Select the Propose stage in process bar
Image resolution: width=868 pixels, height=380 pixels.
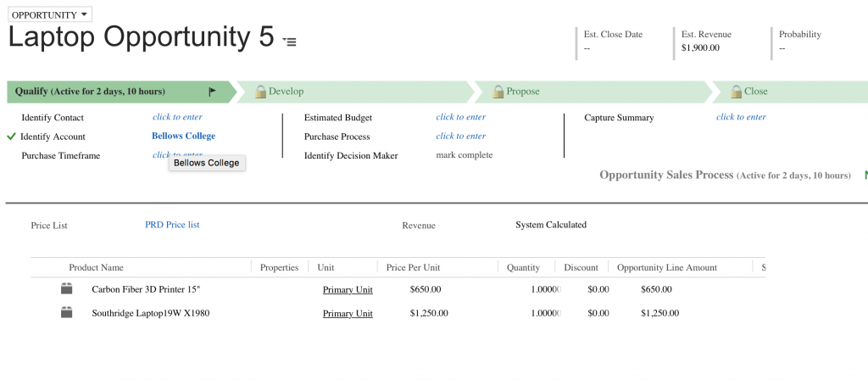click(523, 92)
